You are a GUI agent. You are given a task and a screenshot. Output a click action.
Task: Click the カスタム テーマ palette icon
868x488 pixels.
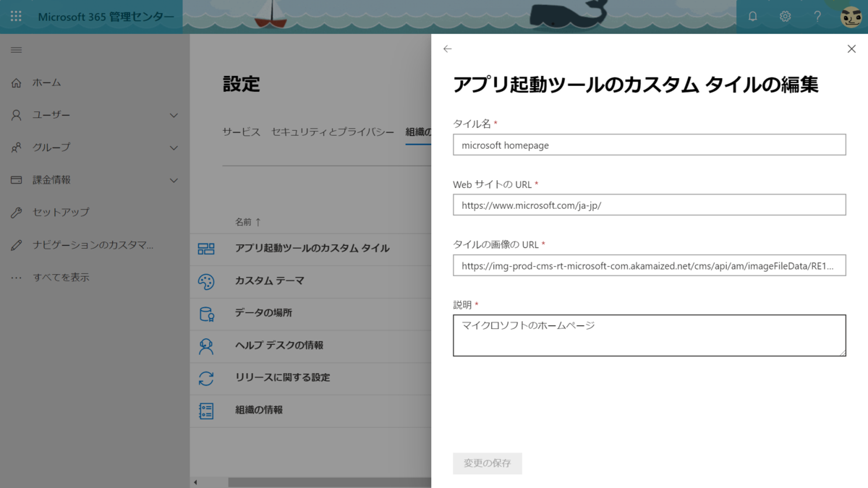[206, 281]
